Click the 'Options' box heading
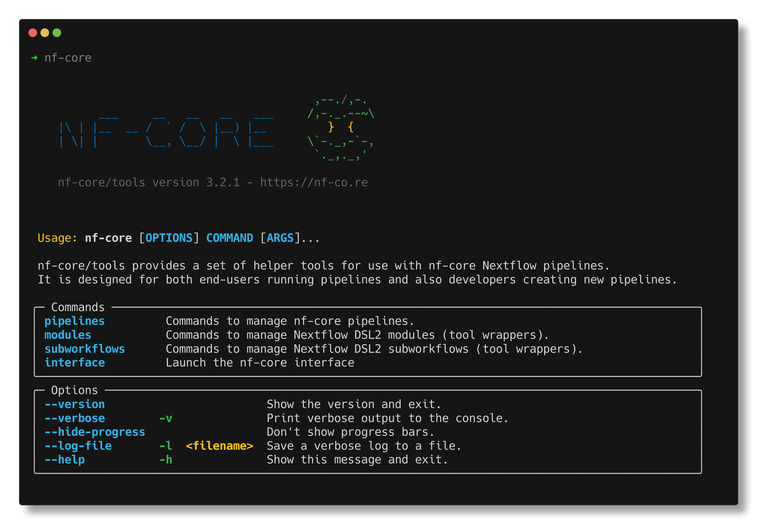This screenshot has width=765, height=532. click(x=75, y=390)
